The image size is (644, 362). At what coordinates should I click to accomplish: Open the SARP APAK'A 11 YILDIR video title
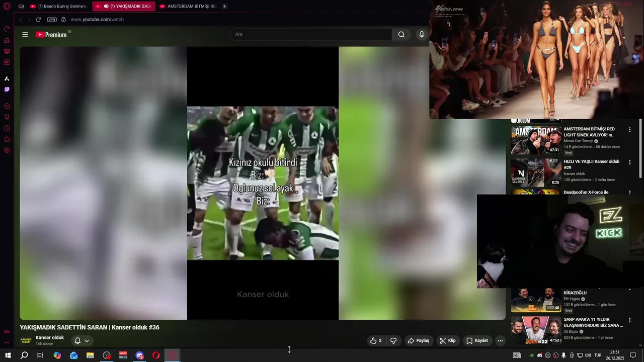pos(593,322)
